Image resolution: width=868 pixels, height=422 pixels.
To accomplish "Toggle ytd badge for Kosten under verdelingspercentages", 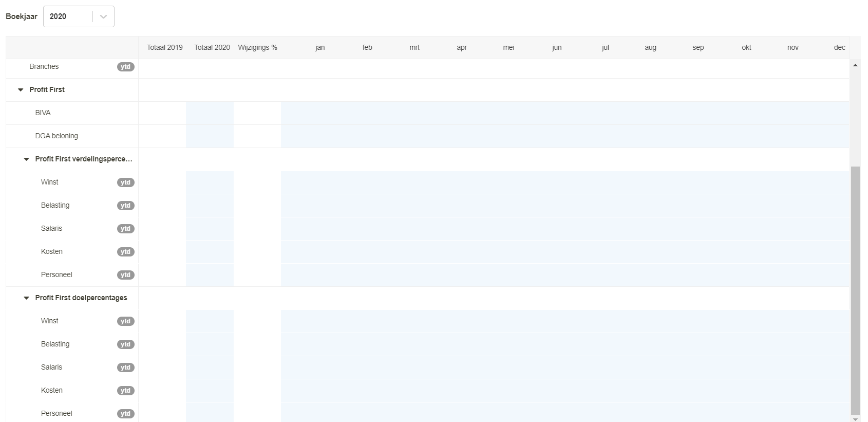I will (126, 252).
